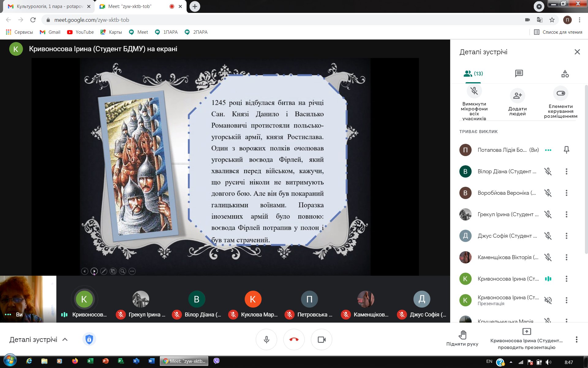Bookmark this page with the star icon
The width and height of the screenshot is (588, 368).
pos(552,20)
